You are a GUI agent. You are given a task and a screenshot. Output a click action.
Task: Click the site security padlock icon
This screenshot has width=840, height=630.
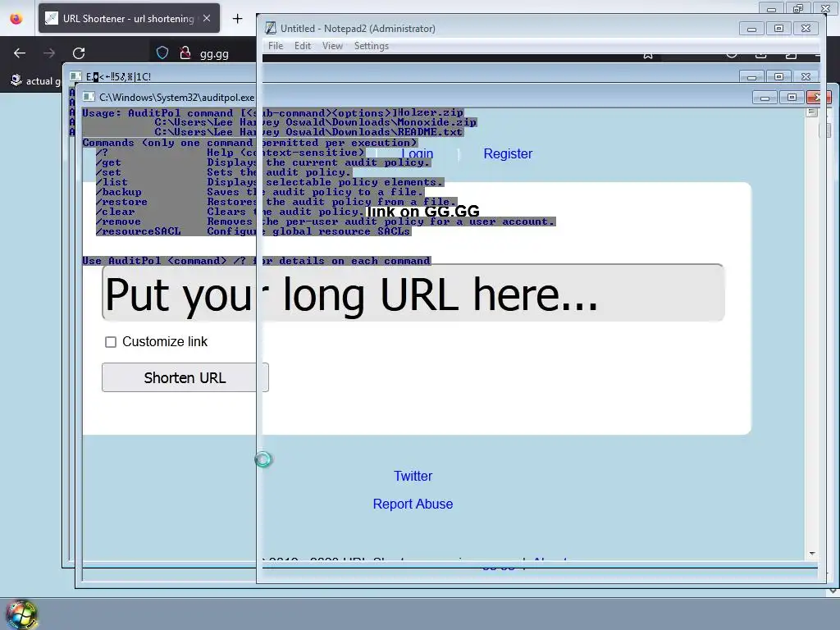(185, 53)
